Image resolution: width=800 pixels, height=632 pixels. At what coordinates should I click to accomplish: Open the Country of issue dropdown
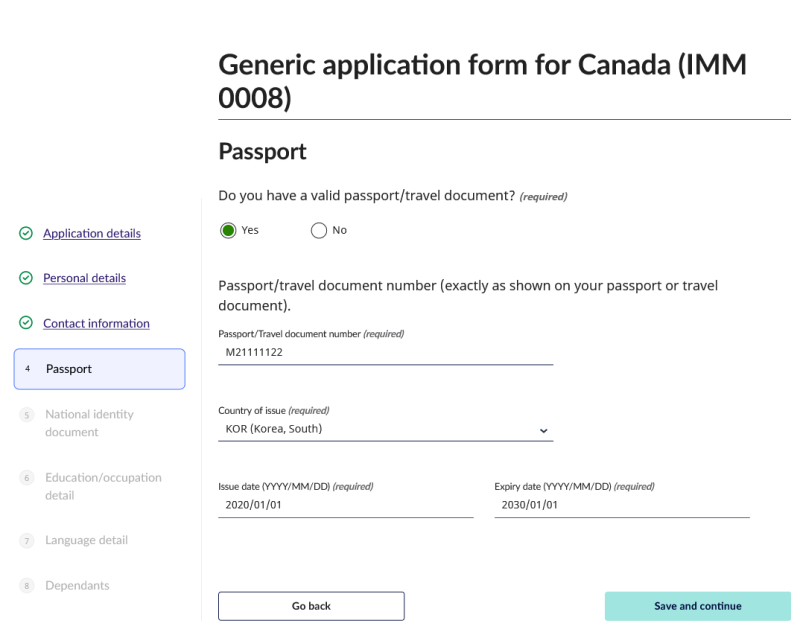[x=385, y=429]
